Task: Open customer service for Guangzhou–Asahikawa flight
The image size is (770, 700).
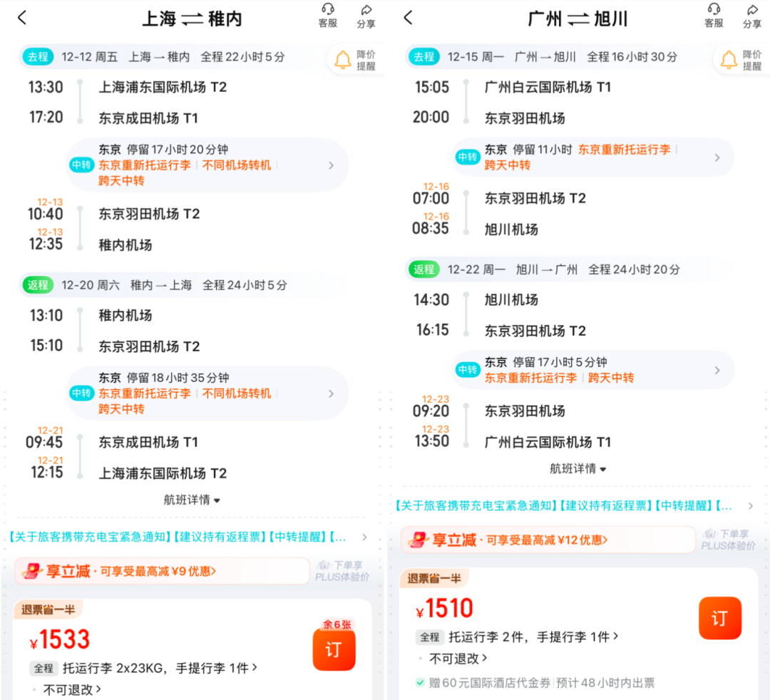Action: [x=713, y=16]
